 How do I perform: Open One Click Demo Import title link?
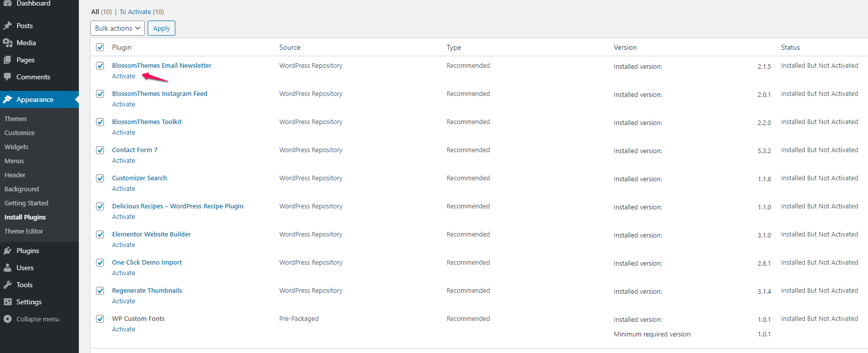click(147, 263)
